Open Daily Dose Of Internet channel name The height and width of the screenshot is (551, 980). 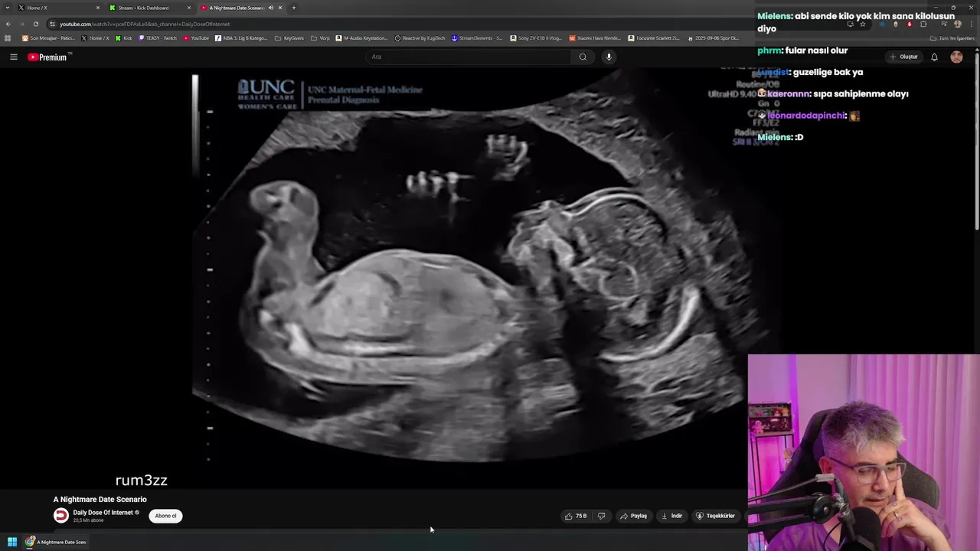(103, 513)
